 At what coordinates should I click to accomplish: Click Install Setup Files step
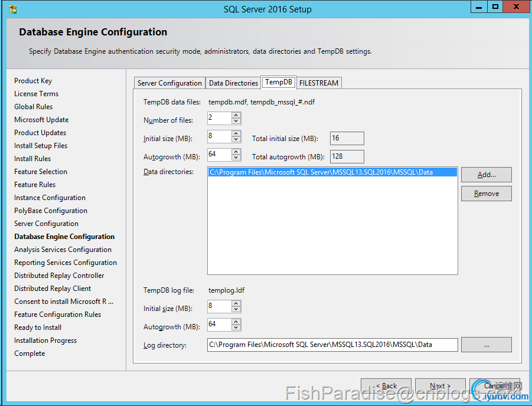pos(41,146)
